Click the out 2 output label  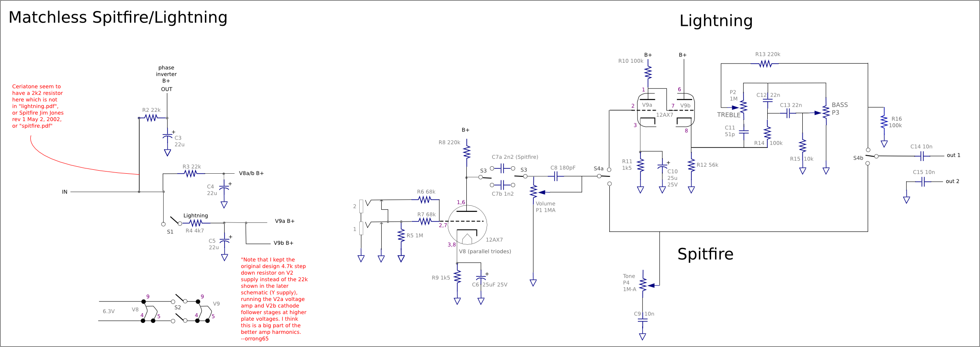952,181
